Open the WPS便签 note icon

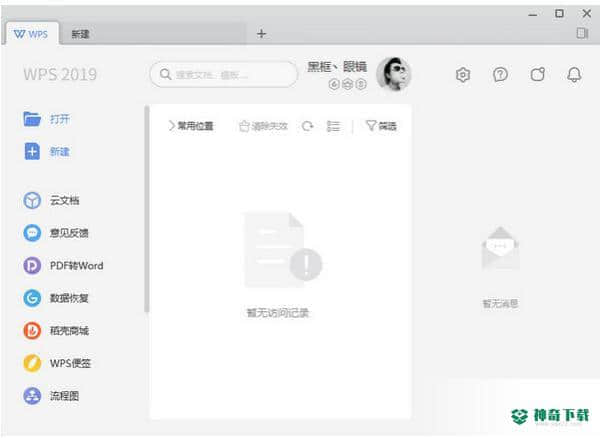point(32,363)
